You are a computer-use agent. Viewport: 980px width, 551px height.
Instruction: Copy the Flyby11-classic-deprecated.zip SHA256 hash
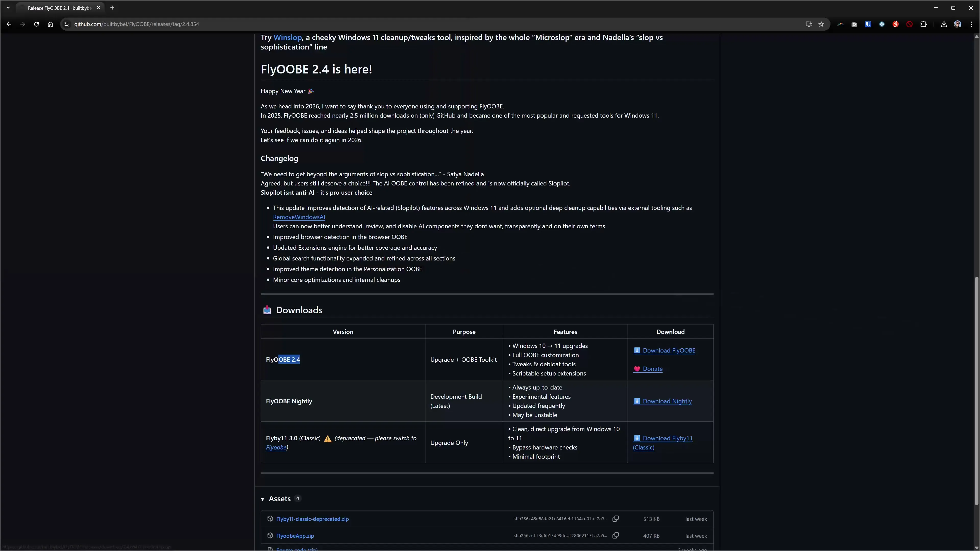click(615, 519)
